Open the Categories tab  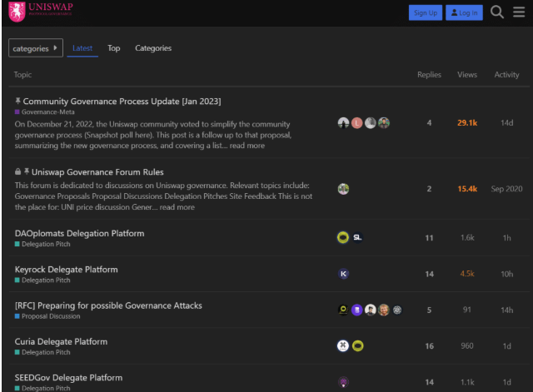point(153,48)
